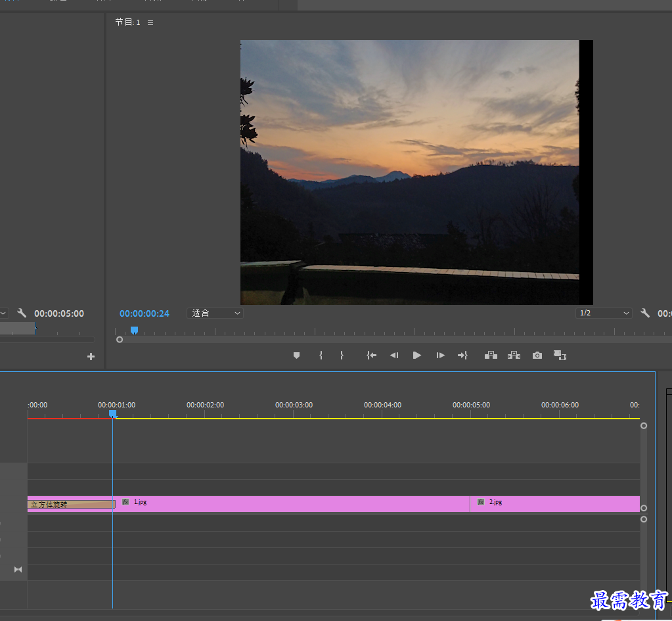Click the zoom handle beside the 2.jpg track

[644, 508]
